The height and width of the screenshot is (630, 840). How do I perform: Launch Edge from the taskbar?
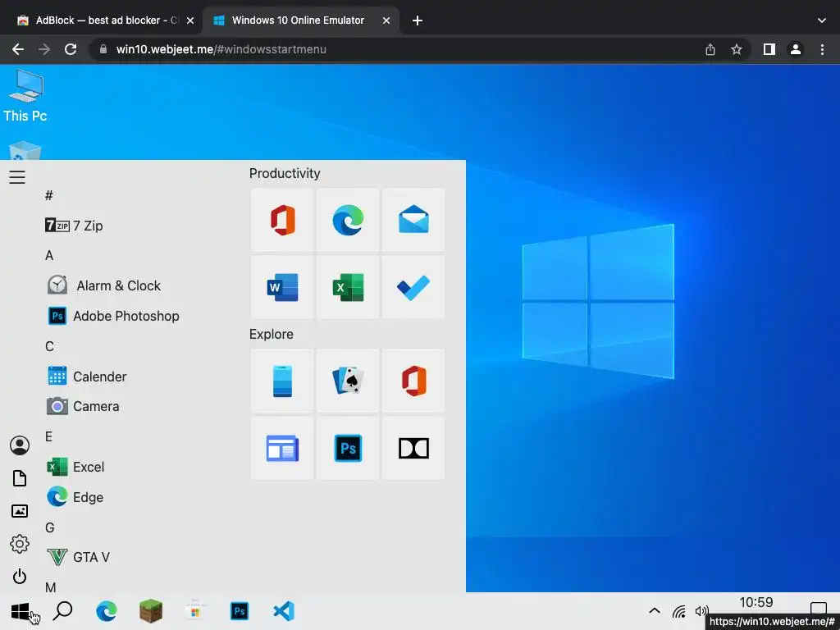click(x=107, y=611)
